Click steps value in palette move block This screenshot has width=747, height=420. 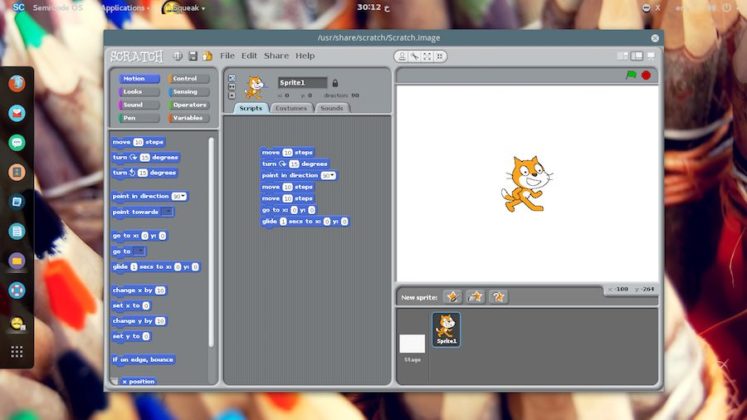(138, 142)
